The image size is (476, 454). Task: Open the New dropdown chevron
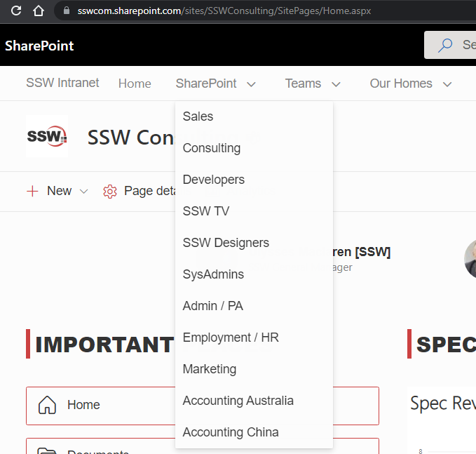[84, 192]
